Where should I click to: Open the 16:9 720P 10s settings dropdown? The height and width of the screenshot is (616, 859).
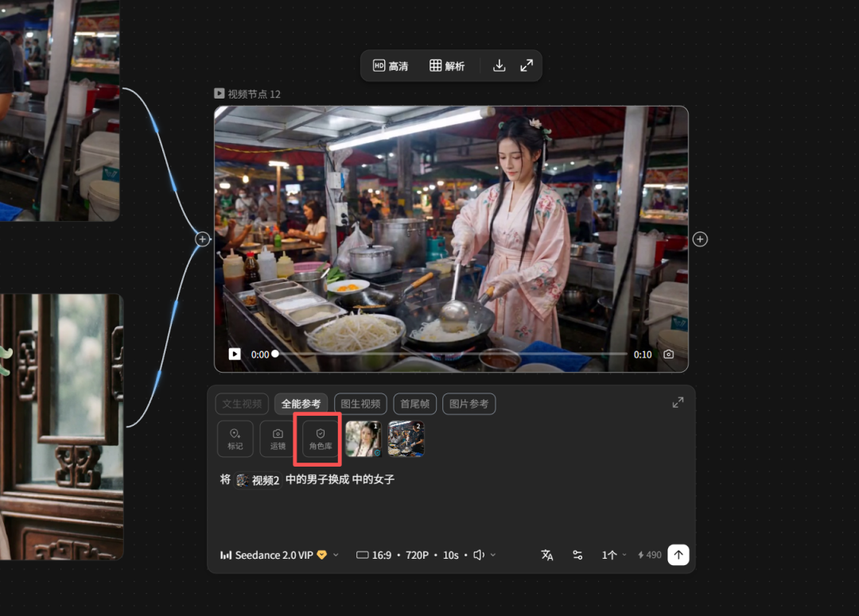coord(426,555)
